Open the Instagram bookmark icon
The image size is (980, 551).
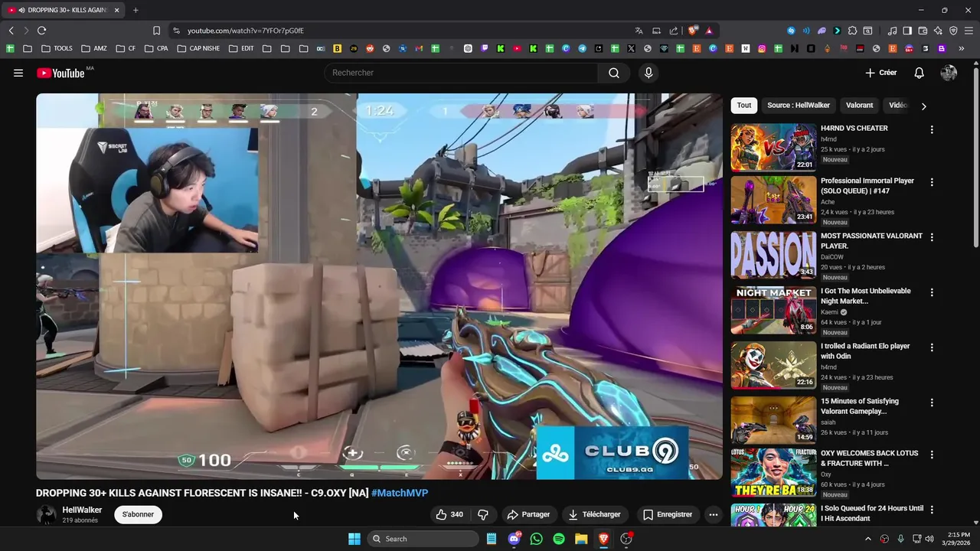pyautogui.click(x=762, y=48)
